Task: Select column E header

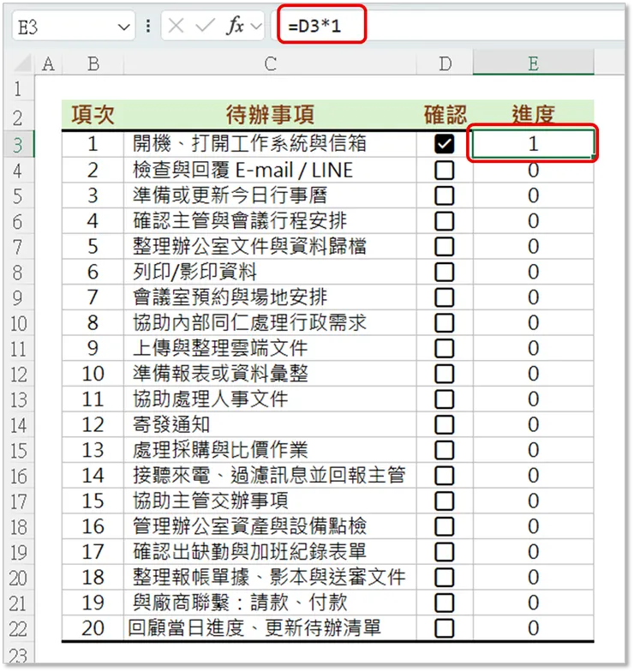Action: click(533, 64)
